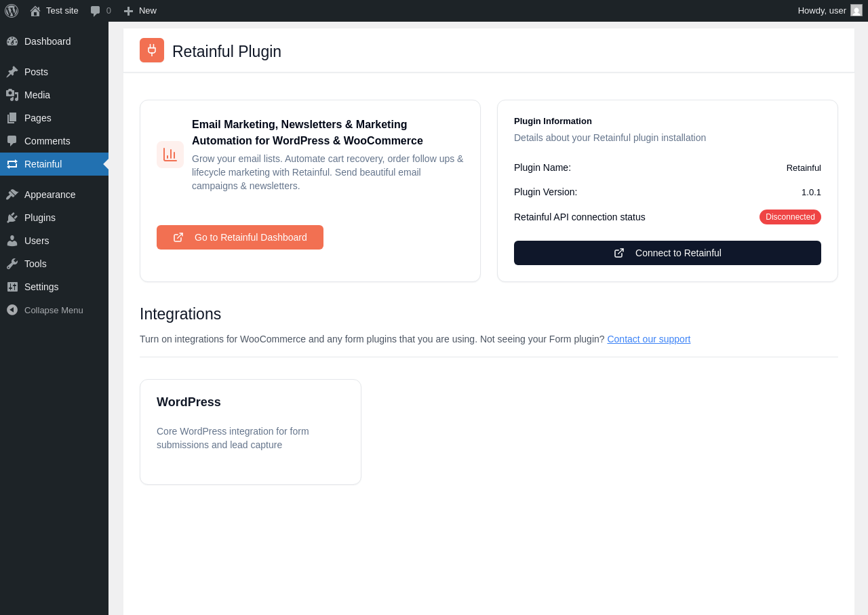Click the user avatar icon
Screen dimensions: 868x615
[856, 10]
